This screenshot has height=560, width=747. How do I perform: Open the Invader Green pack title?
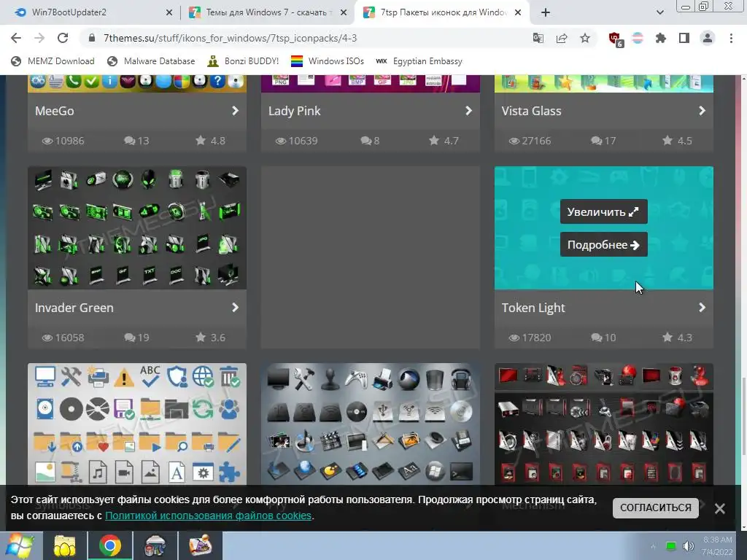pyautogui.click(x=74, y=308)
